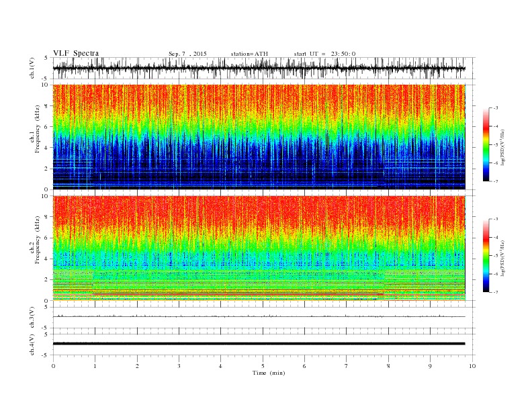This screenshot has height=411, width=532.
Task: Click the ch.1 colorbar "-7" bottom tick value
Action: (x=496, y=181)
